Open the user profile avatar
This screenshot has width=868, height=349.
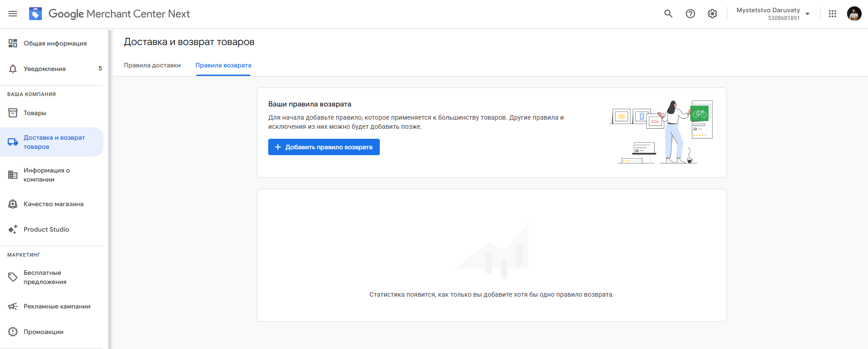(x=854, y=14)
